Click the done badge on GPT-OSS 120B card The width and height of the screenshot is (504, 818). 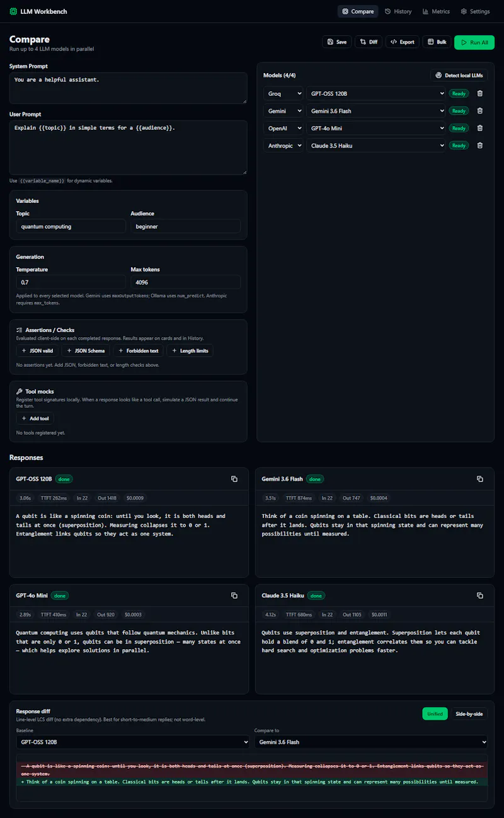(64, 479)
